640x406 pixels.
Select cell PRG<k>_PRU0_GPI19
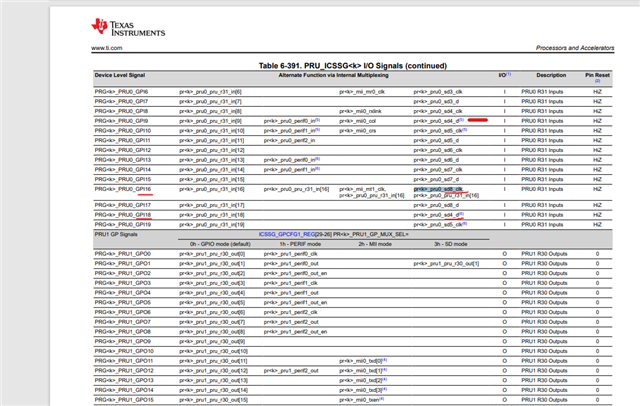click(123, 225)
